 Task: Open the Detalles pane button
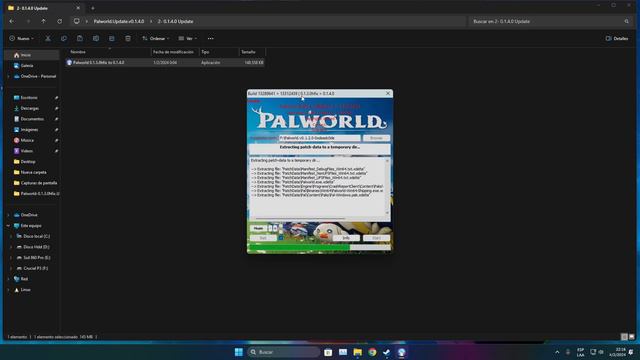coord(617,38)
